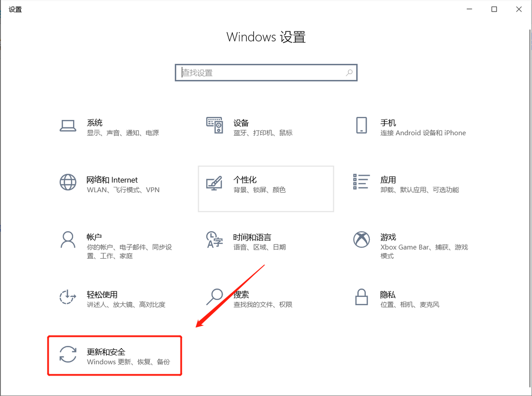
Task: Open the 帐户 person icon
Action: pyautogui.click(x=68, y=240)
